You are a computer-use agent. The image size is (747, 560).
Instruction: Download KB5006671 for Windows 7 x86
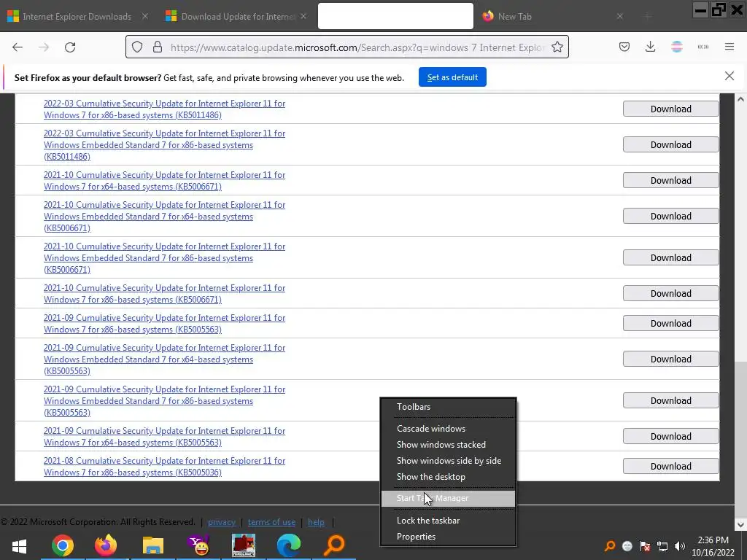click(x=670, y=293)
